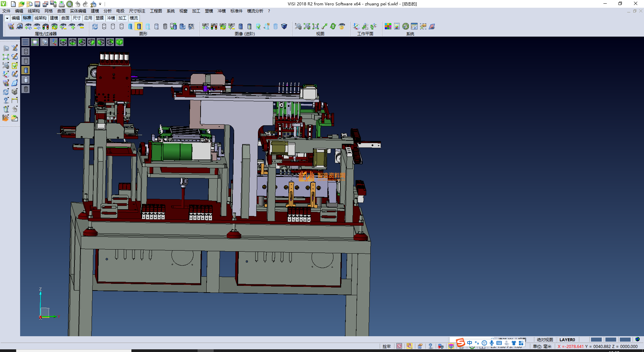Toggle highlighted shaded blue cylinder render mode
This screenshot has width=644, height=352.
tap(139, 27)
